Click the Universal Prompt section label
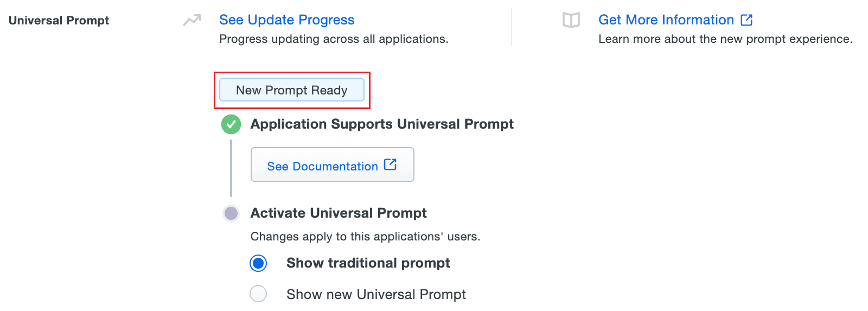868x311 pixels. [59, 21]
